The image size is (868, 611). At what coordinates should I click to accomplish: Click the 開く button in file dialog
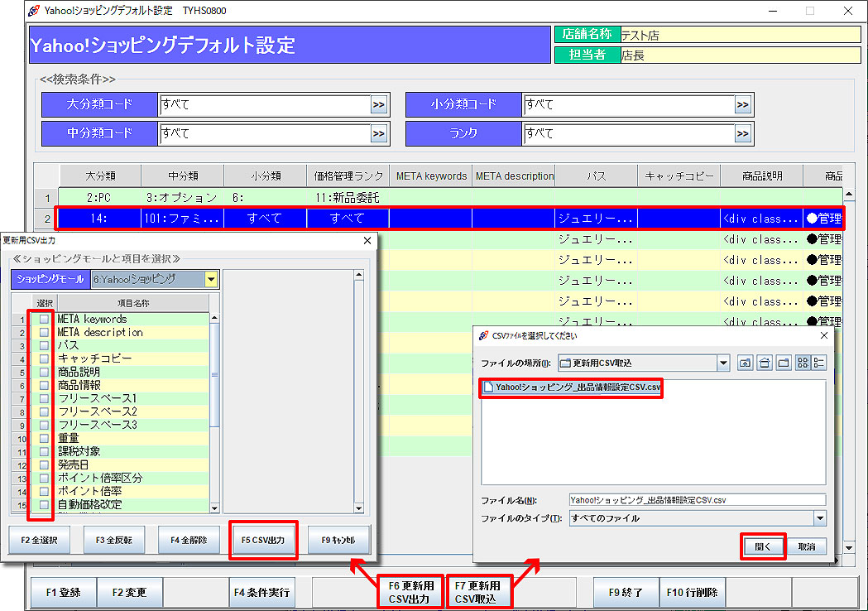[763, 546]
